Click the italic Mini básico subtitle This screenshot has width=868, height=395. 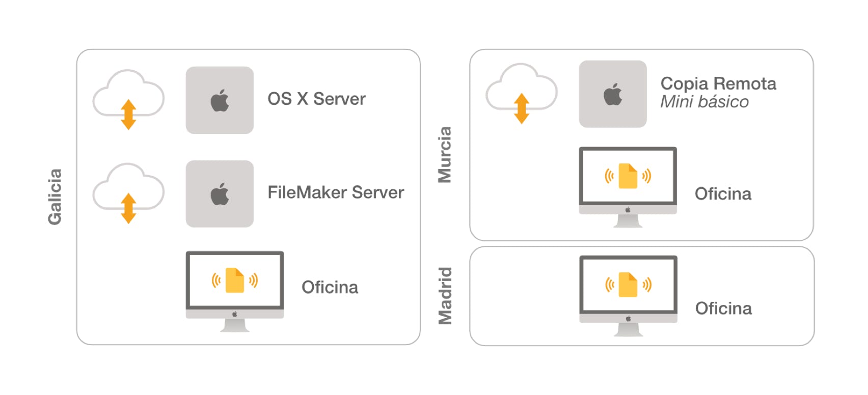tap(704, 102)
